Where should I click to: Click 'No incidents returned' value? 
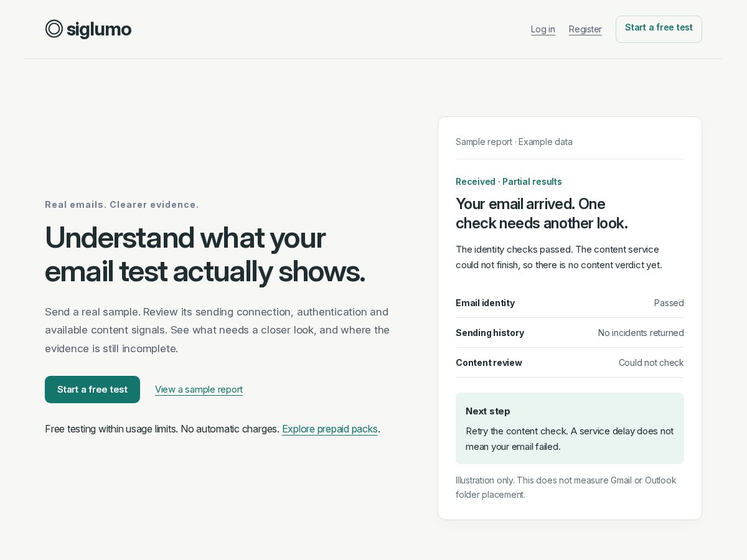[641, 333]
